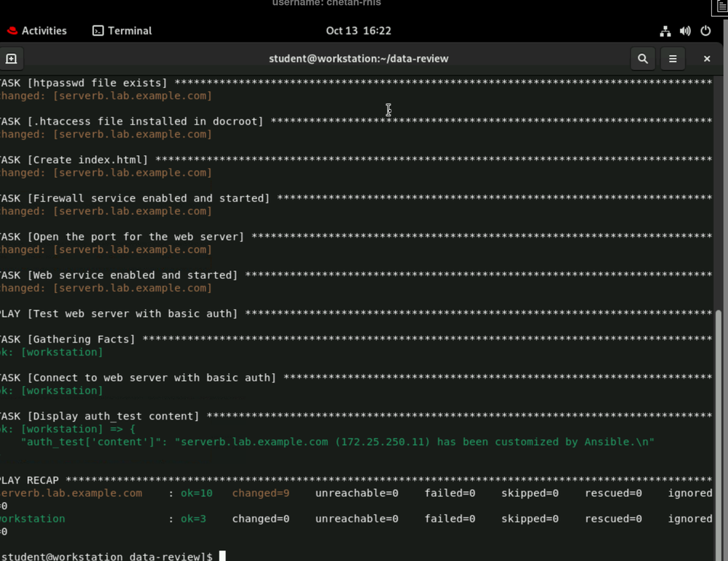The height and width of the screenshot is (561, 728).
Task: Click the wired network status icon
Action: [x=665, y=31]
